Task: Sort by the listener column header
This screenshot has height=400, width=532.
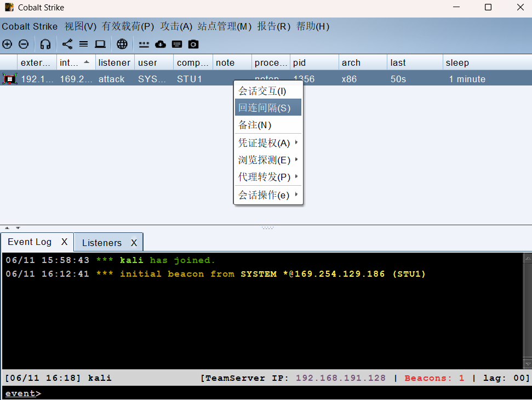Action: point(115,62)
